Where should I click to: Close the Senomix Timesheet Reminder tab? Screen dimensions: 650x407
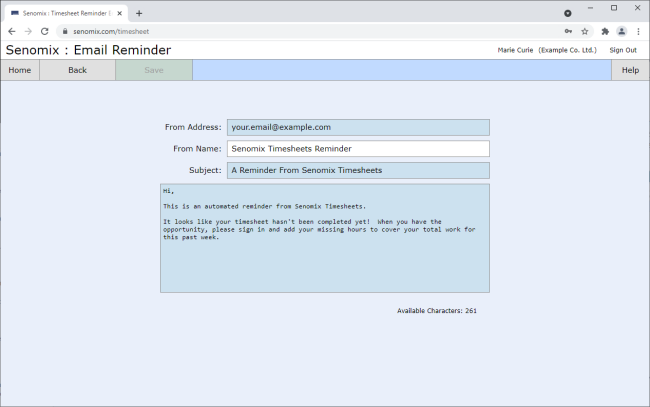point(119,13)
